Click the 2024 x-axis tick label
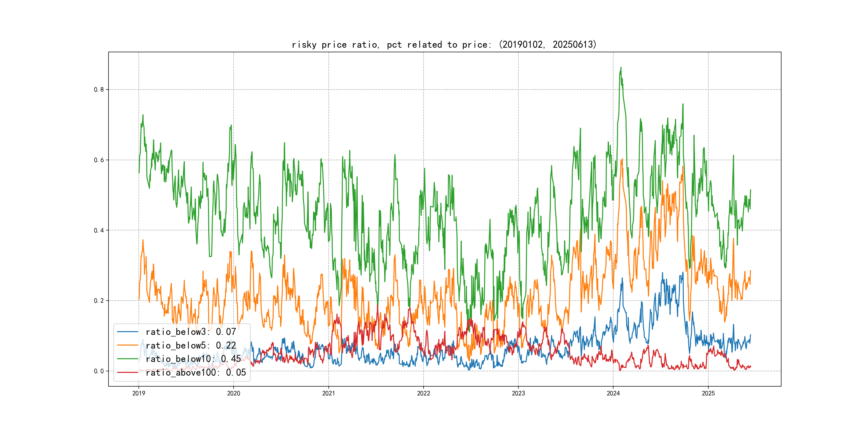This screenshot has width=868, height=434. 613,393
